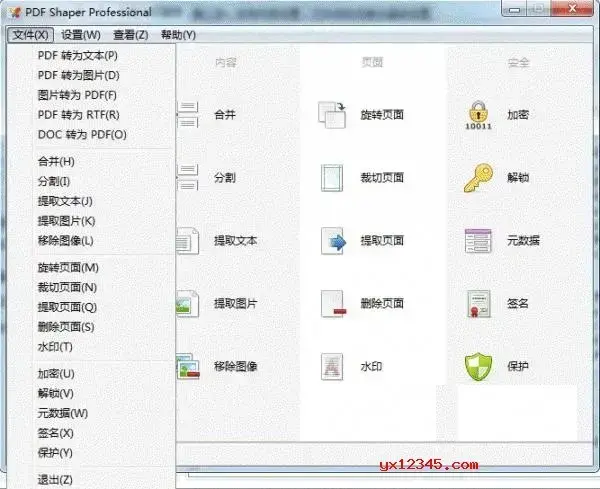Select 删除页面(S) in the file menu
600x489 pixels.
66,327
